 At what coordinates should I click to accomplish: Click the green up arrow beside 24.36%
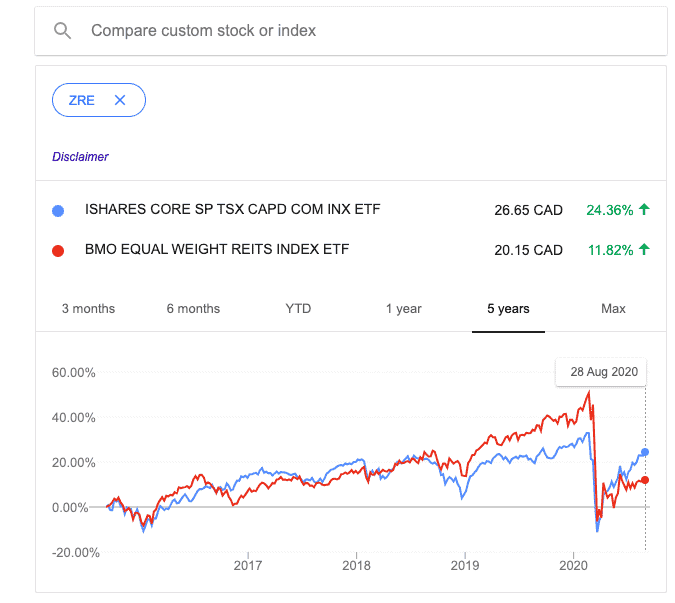point(644,209)
